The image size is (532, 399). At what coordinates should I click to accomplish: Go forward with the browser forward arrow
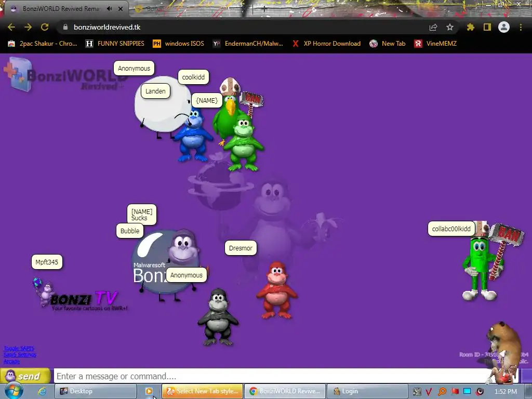tap(28, 27)
